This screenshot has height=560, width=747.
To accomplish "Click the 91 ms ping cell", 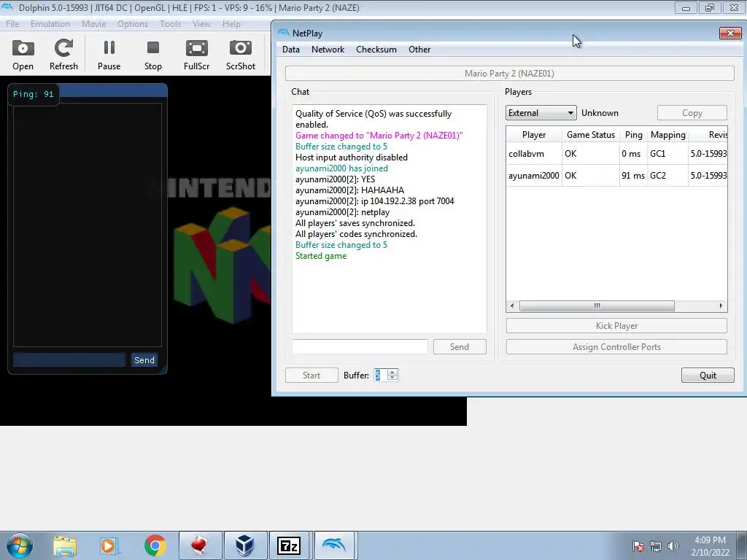I will (x=632, y=176).
